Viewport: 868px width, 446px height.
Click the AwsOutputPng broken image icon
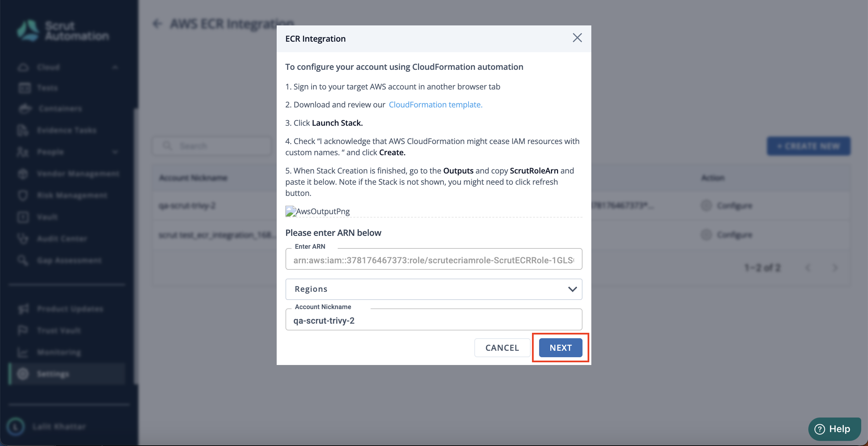291,211
